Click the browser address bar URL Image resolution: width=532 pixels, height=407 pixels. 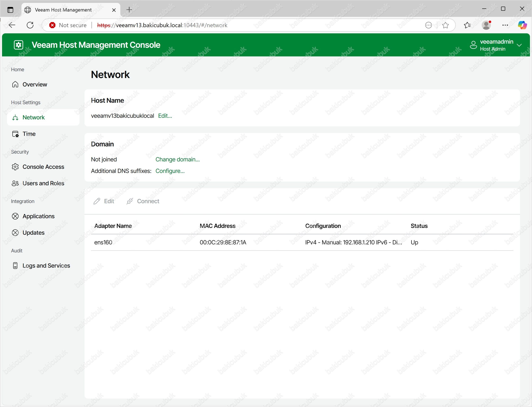click(162, 25)
